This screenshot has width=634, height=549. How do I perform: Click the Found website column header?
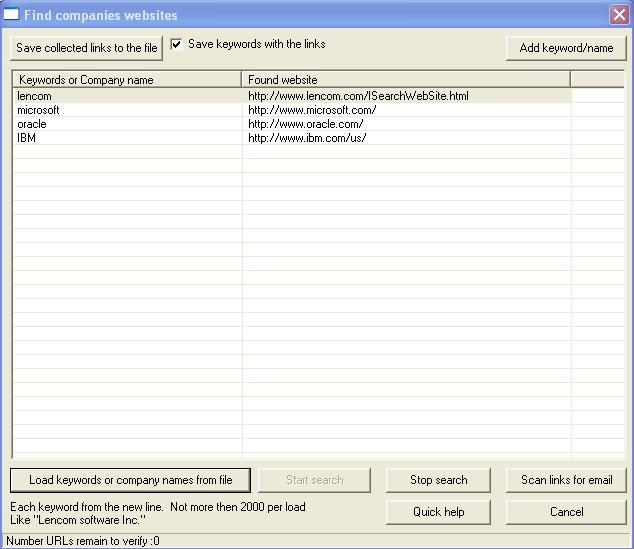pyautogui.click(x=406, y=80)
